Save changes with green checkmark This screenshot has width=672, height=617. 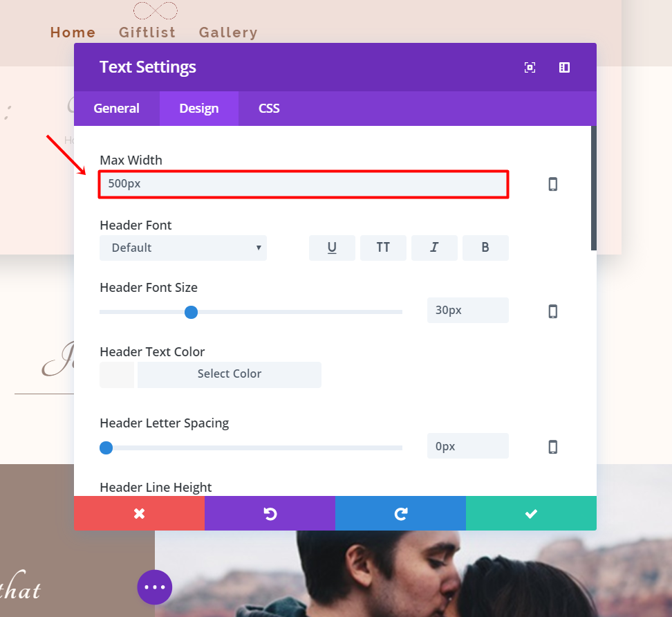tap(532, 513)
